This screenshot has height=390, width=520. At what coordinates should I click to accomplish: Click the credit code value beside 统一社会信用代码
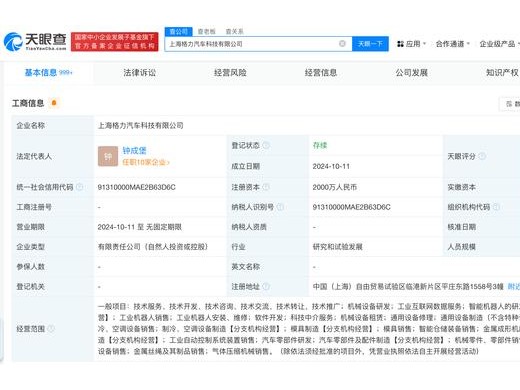click(x=136, y=187)
